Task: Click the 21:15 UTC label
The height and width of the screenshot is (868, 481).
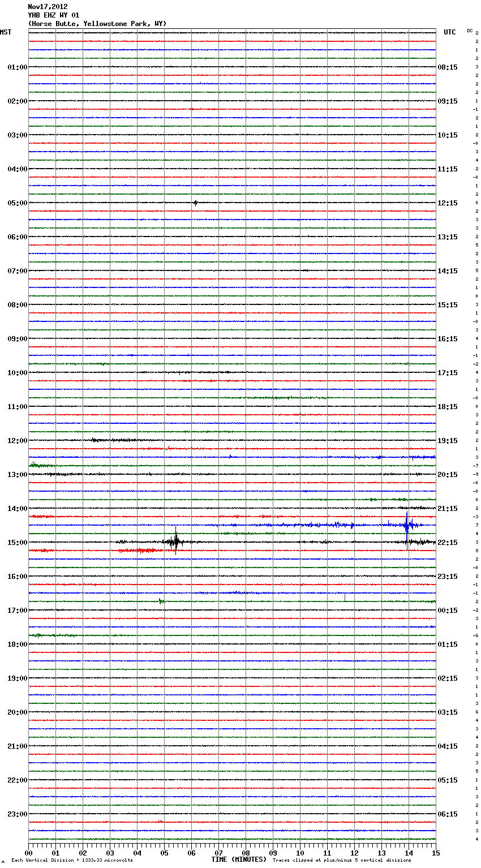Action: point(448,509)
